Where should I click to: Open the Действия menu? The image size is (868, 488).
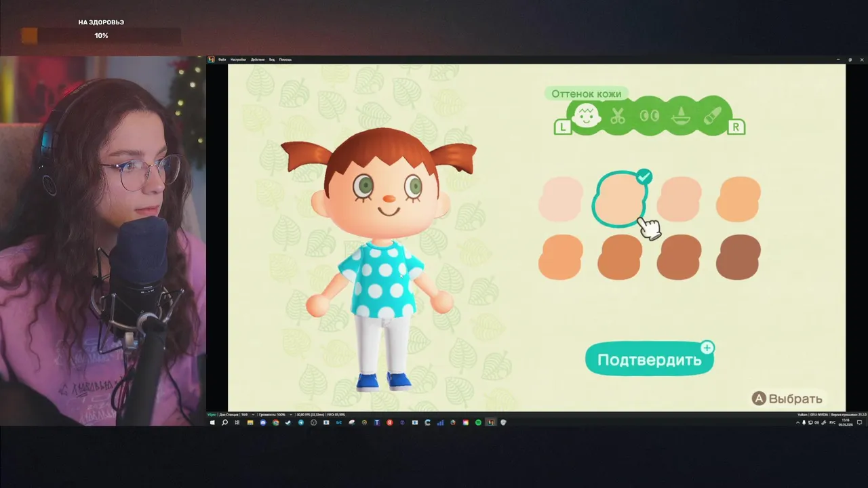click(258, 60)
